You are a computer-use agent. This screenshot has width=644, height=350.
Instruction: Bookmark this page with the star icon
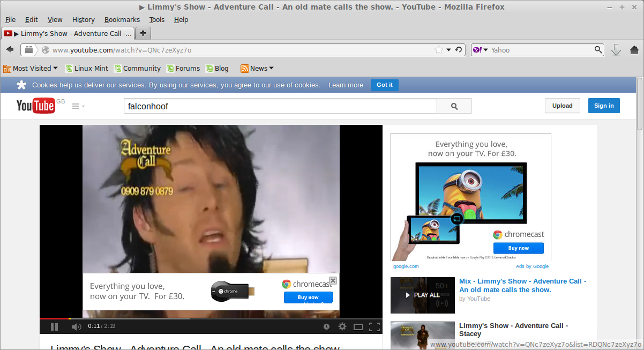coord(439,50)
